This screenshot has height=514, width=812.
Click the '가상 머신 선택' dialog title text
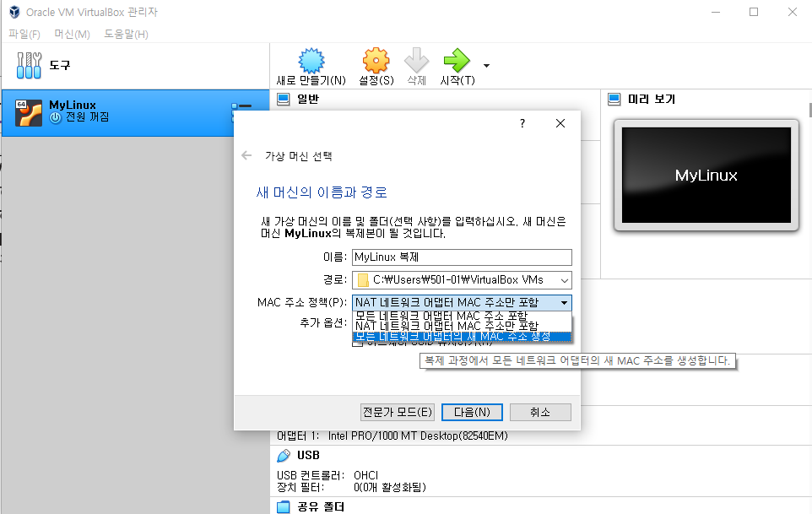tap(299, 156)
